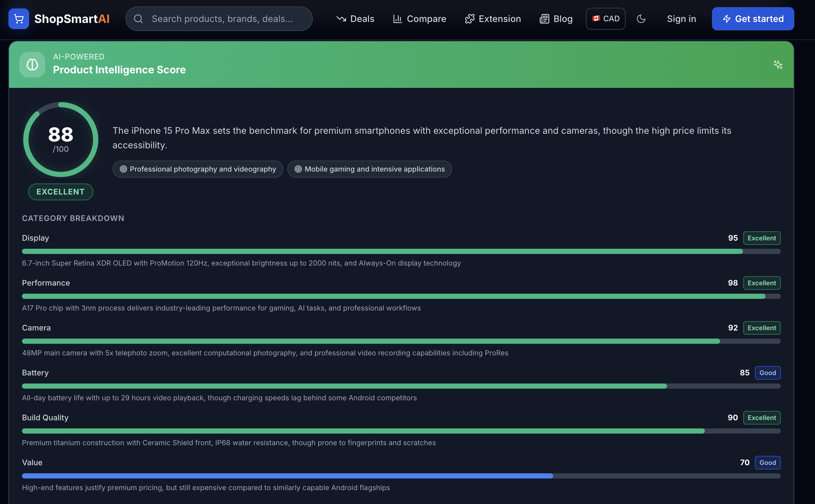Select the Mobile gaming and intensive applications tag
Viewport: 815px width, 504px height.
click(x=369, y=169)
